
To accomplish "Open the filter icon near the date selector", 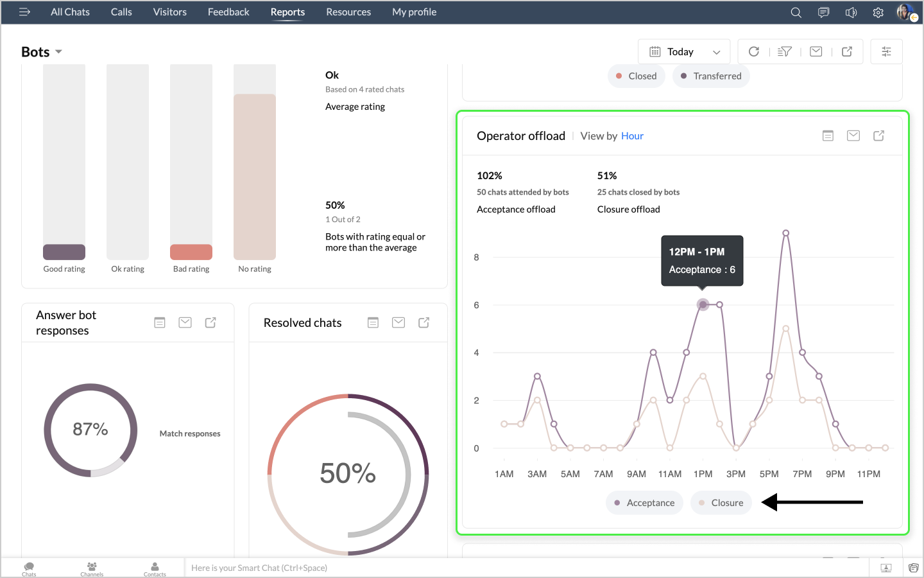I will pos(785,52).
